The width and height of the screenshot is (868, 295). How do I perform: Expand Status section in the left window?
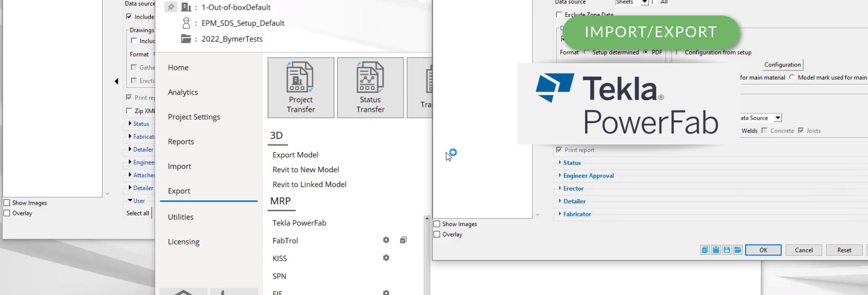coord(130,124)
